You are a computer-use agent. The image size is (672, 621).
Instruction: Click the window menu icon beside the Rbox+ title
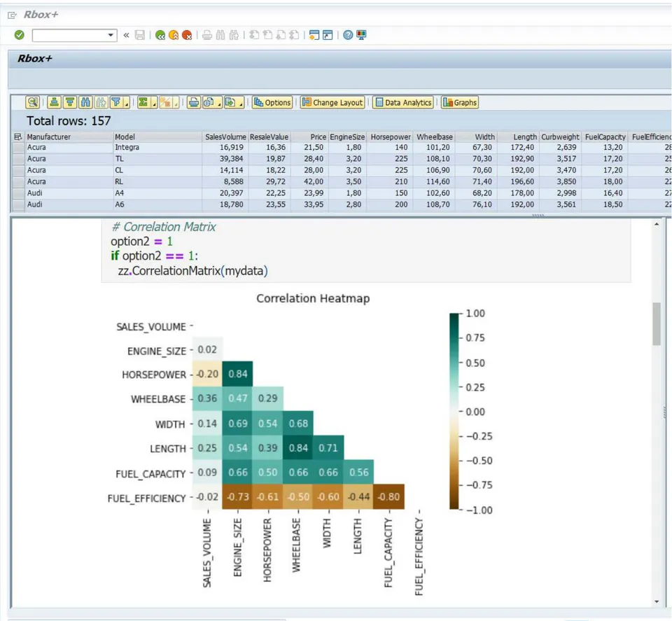[x=12, y=15]
